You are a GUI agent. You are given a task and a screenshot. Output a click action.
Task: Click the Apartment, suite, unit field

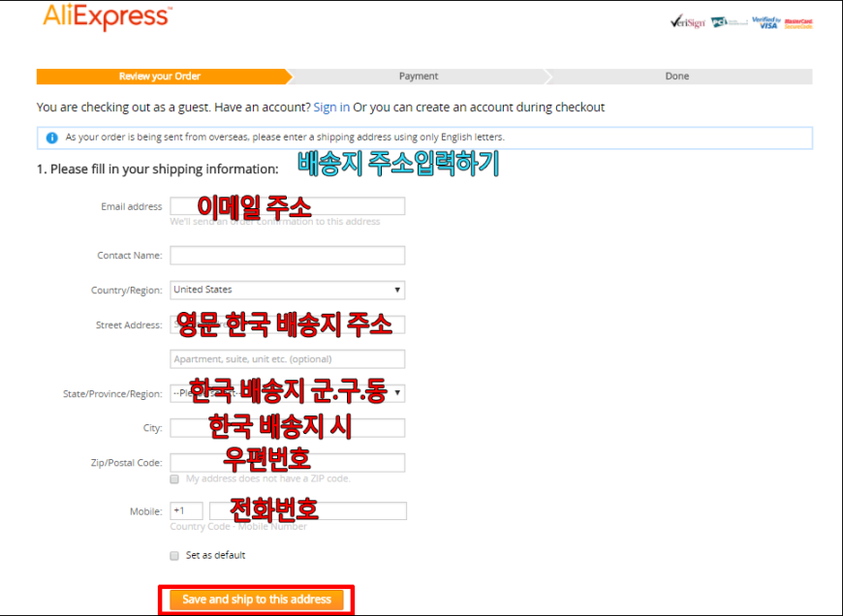point(288,359)
